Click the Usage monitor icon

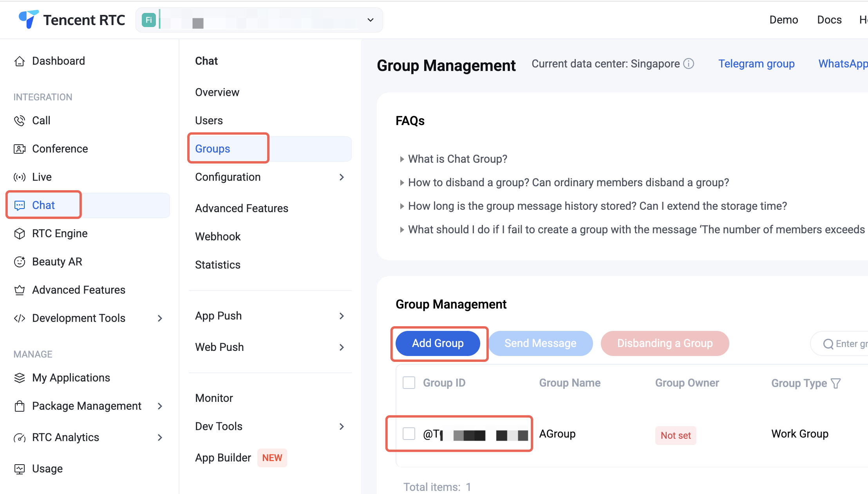[20, 469]
